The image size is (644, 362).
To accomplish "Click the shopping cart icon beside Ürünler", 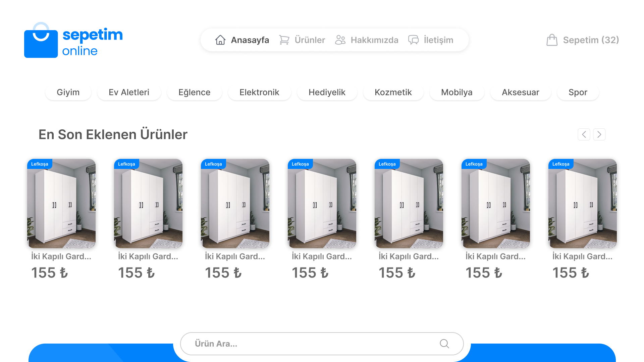I will 284,40.
